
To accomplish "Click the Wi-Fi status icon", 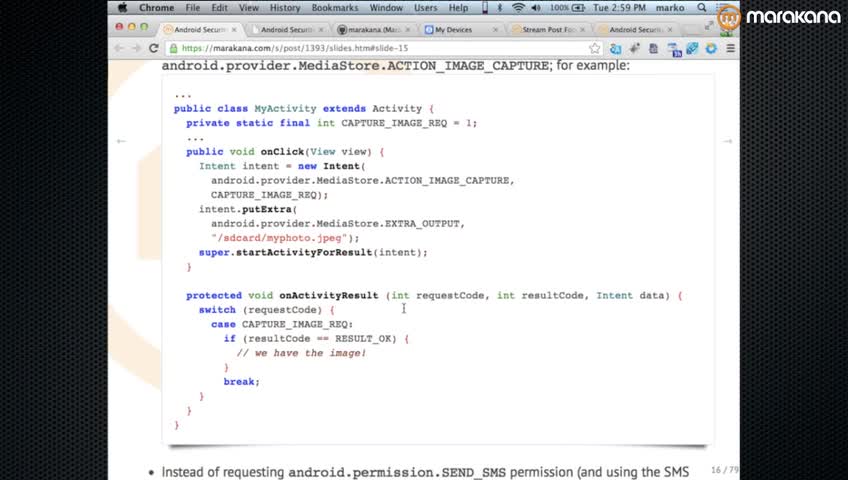I will [518, 8].
